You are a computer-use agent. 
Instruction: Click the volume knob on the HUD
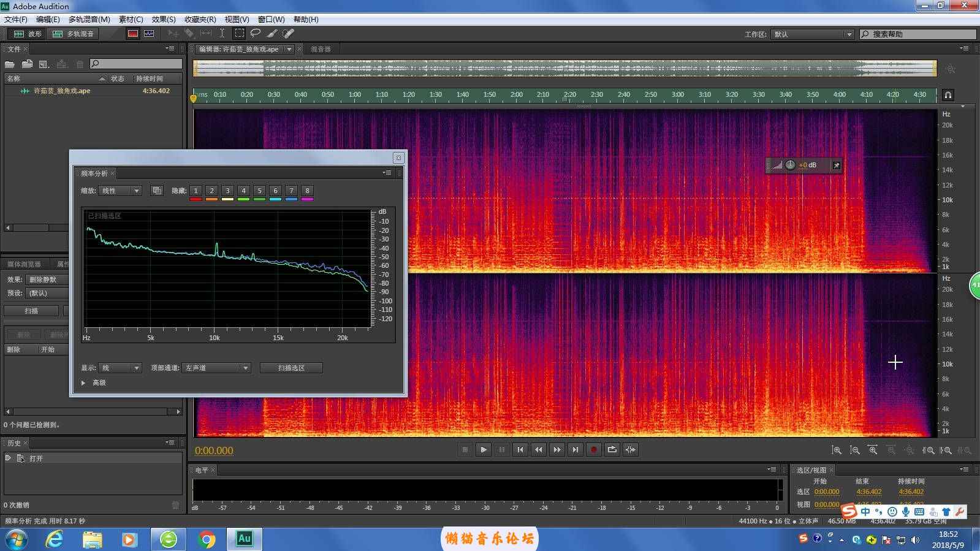point(790,165)
